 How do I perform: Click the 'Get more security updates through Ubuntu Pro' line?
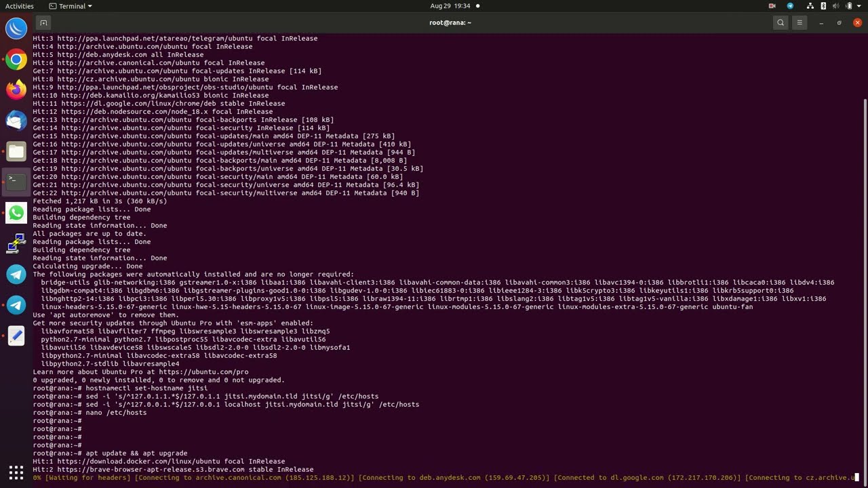173,323
